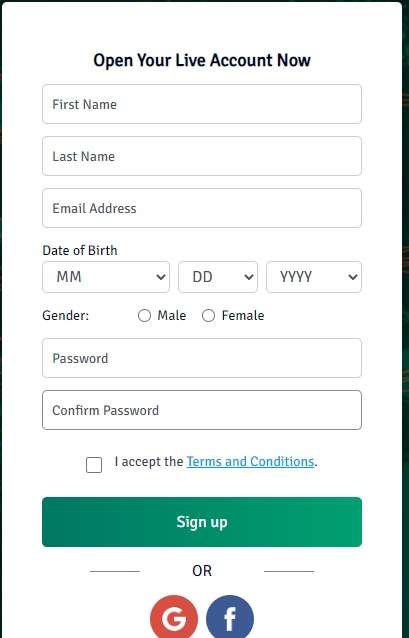The width and height of the screenshot is (409, 638).
Task: Click the green Sign up button
Action: pos(202,522)
